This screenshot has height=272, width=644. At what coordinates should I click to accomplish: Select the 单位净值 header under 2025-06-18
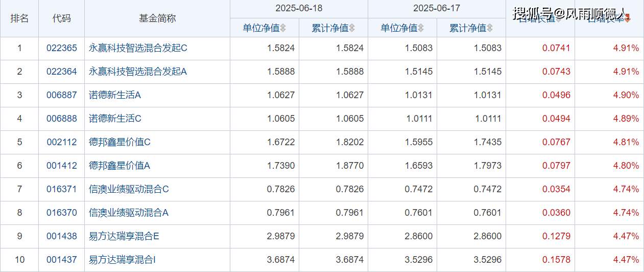[260, 28]
